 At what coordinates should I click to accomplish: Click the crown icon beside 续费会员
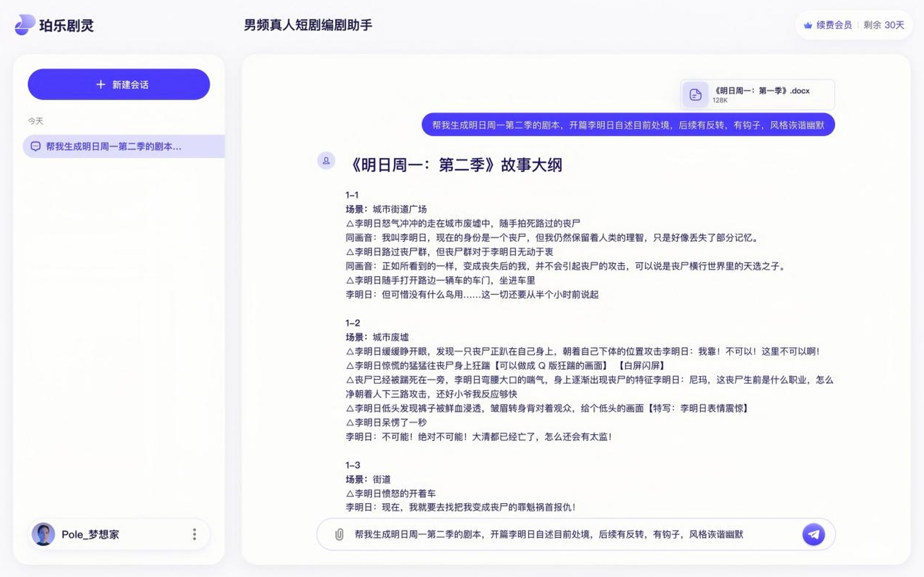(x=808, y=25)
